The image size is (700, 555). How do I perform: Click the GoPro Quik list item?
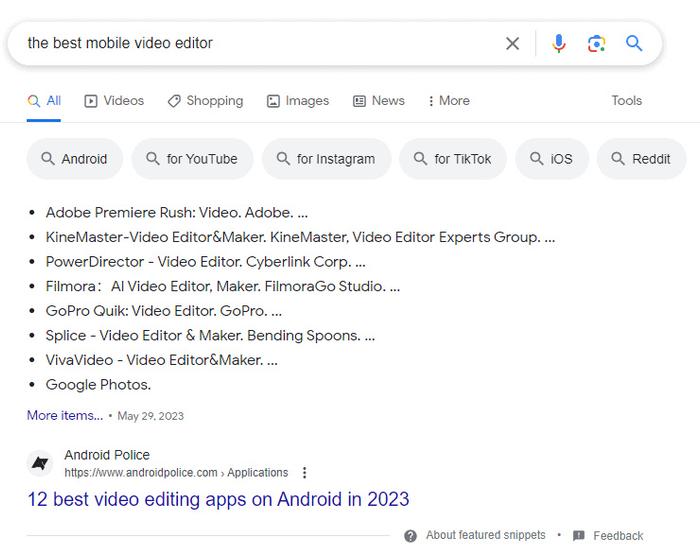(164, 311)
